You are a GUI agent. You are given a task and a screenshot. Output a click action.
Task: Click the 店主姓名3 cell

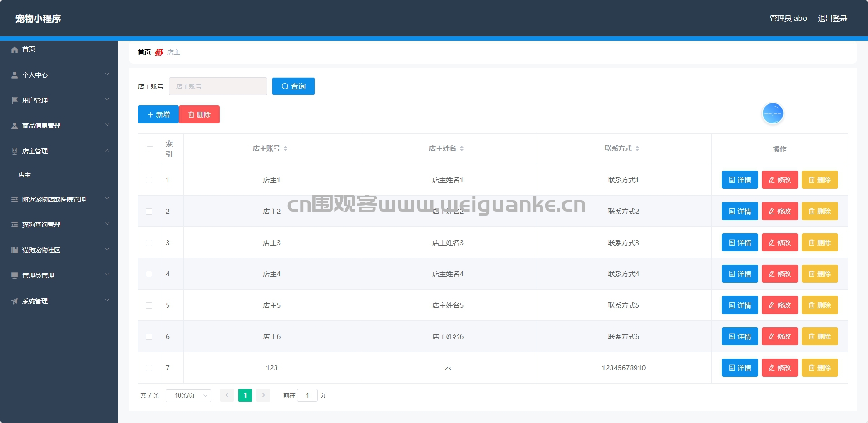pos(448,243)
